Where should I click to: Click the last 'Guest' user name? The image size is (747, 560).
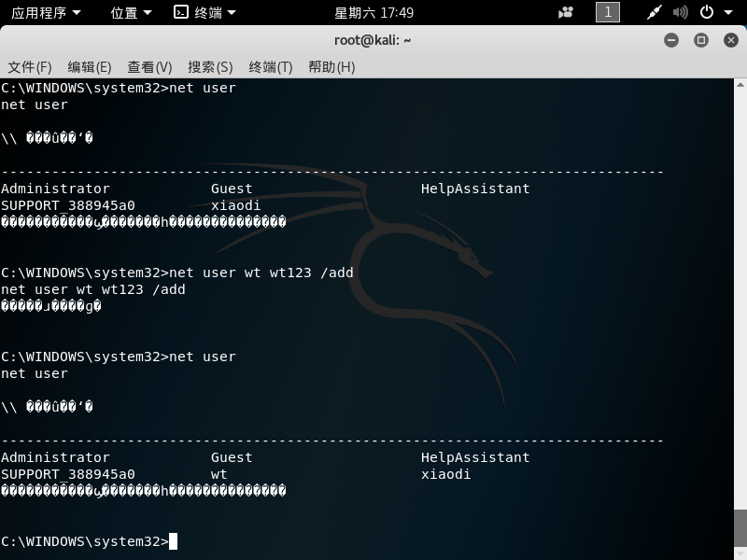pos(232,457)
